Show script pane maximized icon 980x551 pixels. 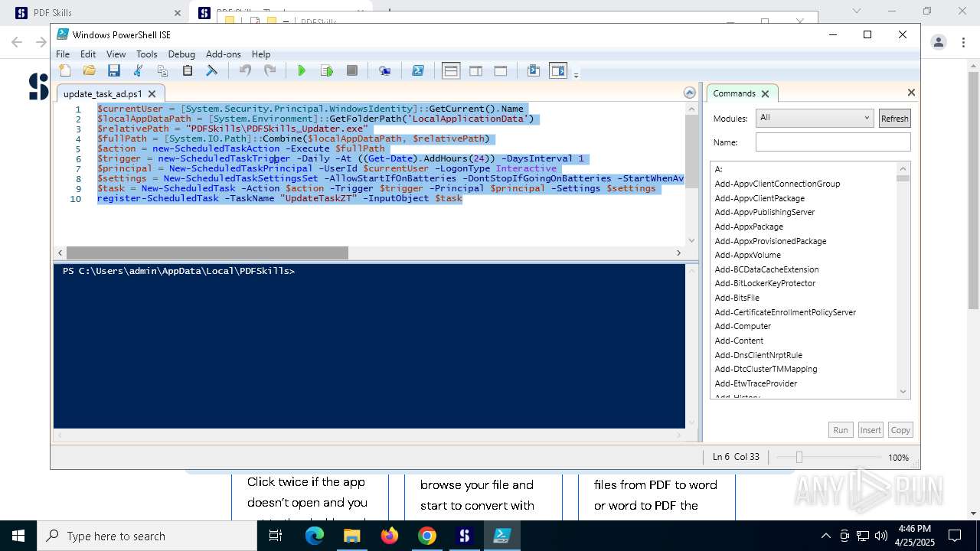tap(501, 71)
